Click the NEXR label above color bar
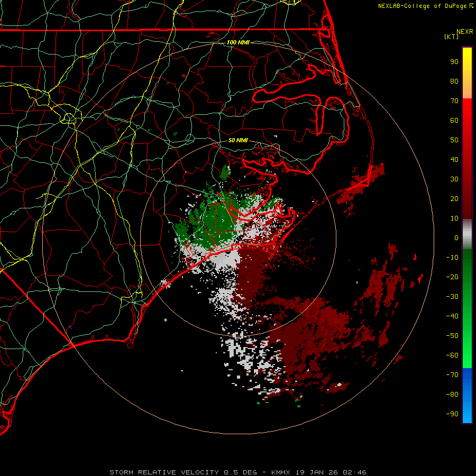The width and height of the screenshot is (476, 476). tap(465, 31)
